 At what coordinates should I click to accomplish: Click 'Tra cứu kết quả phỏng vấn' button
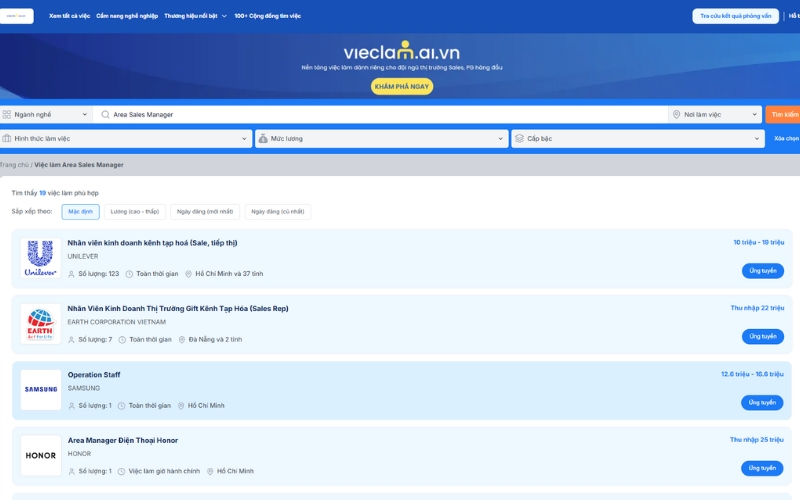735,16
